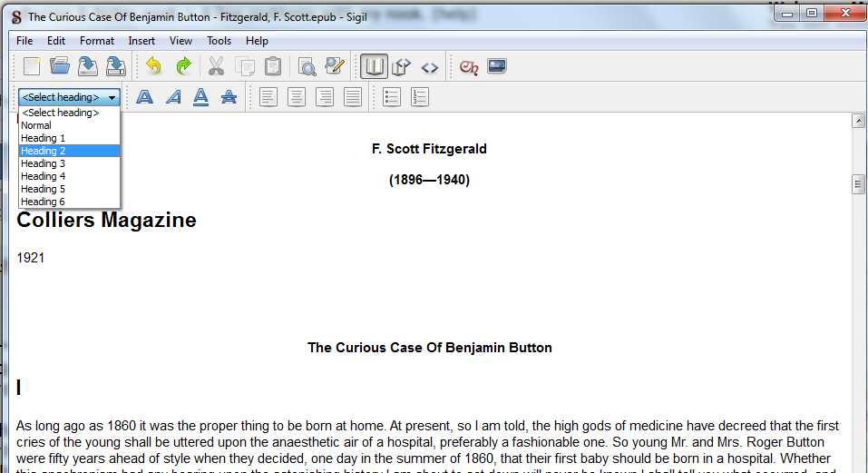The height and width of the screenshot is (473, 868).
Task: Collapse the Select heading dropdown
Action: (x=69, y=97)
